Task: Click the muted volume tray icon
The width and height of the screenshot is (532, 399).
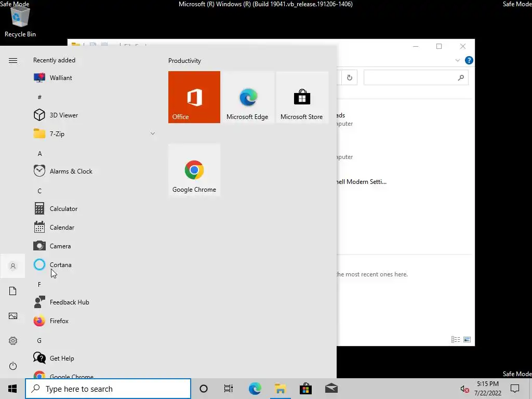Action: (464, 389)
